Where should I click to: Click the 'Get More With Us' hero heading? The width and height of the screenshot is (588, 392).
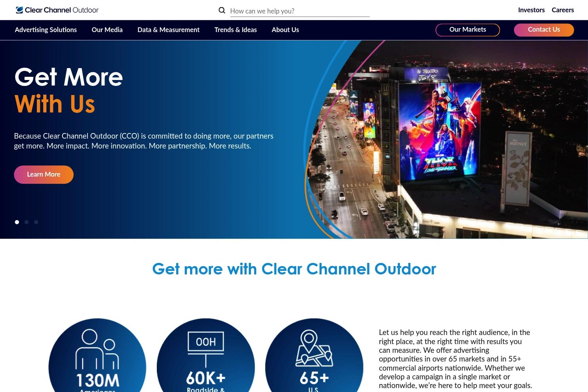tap(69, 90)
